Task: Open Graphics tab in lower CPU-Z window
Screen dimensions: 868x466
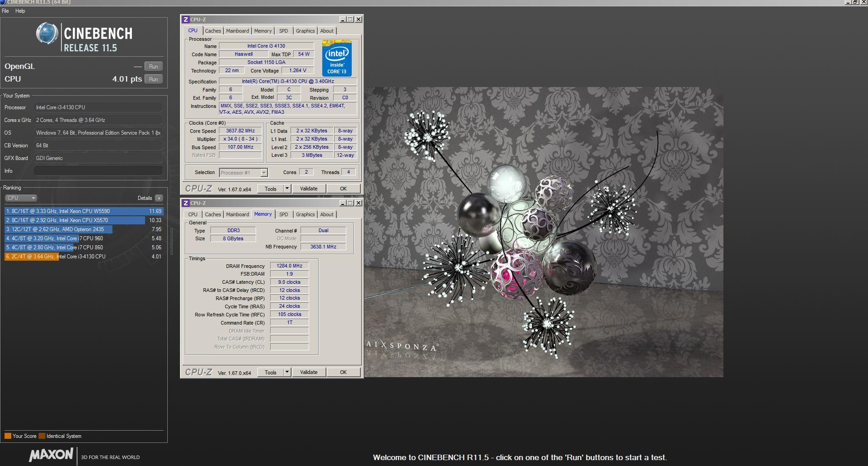Action: pos(305,214)
